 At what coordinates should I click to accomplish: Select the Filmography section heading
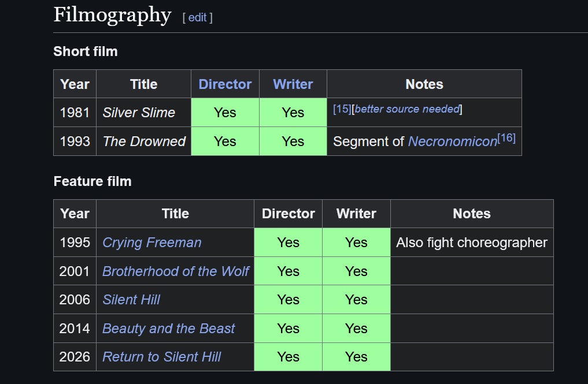tap(112, 16)
